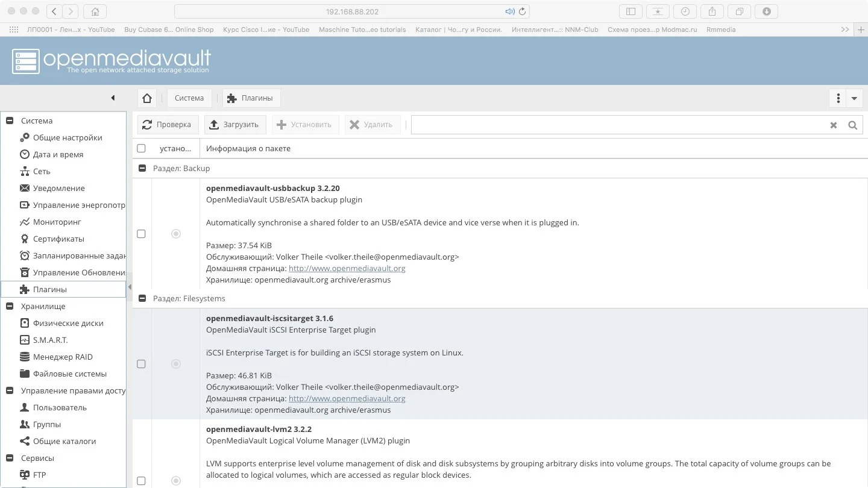Image resolution: width=868 pixels, height=488 pixels.
Task: Go back with Safari's back arrow
Action: click(54, 11)
